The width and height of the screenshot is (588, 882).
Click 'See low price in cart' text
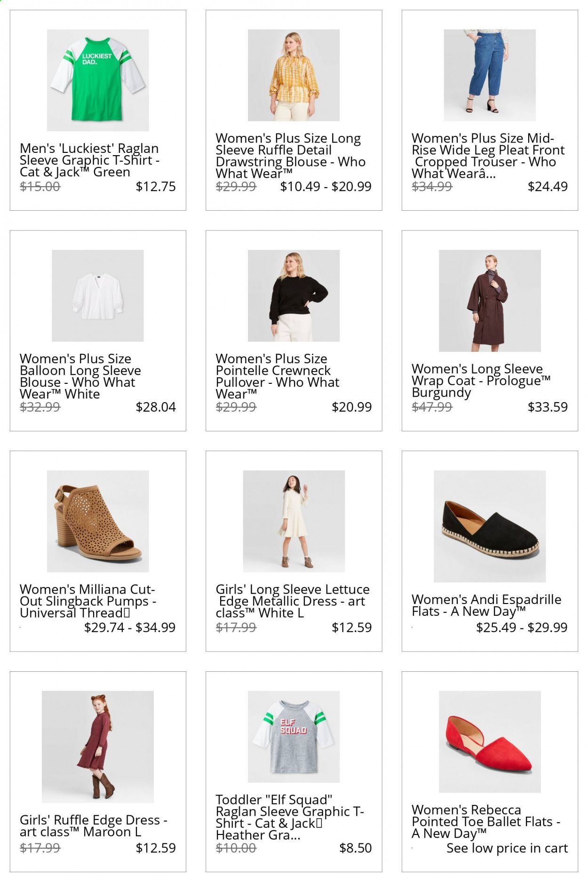point(507,848)
